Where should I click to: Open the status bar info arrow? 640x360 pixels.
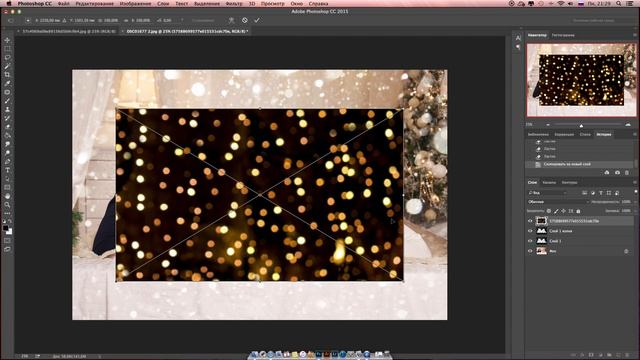(100, 356)
